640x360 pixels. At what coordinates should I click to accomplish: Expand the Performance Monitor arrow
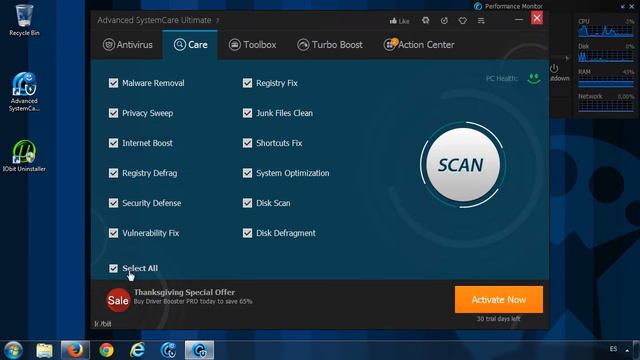pos(567,58)
